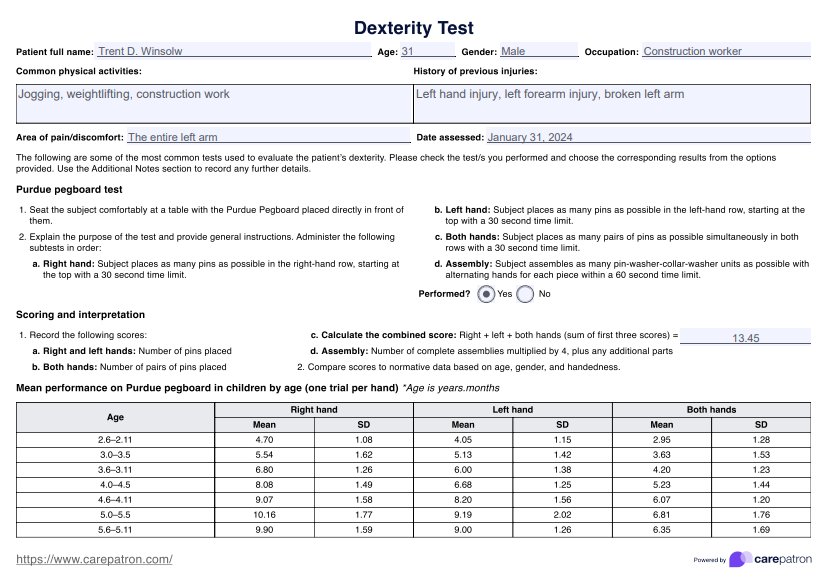Click the Scoring and interpretation heading
The height and width of the screenshot is (581, 826).
[80, 314]
